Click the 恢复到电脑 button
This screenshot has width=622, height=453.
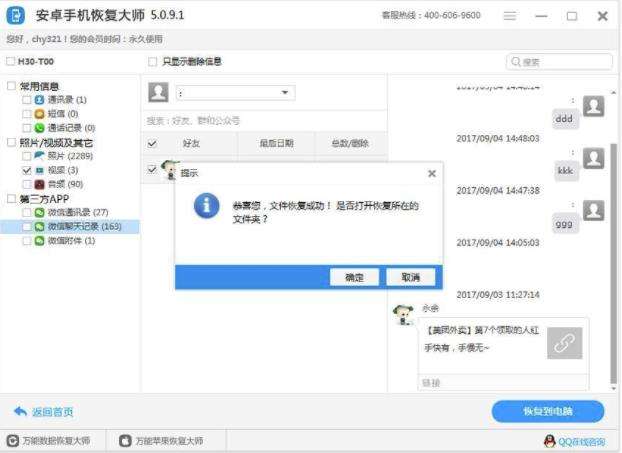(548, 411)
